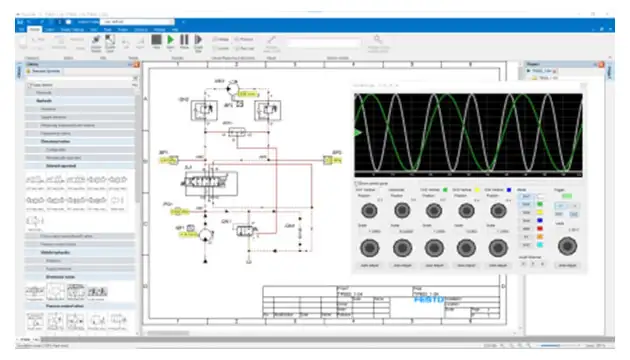The width and height of the screenshot is (630, 360).
Task: Select the third symbol under Electronic valves
Action: [x=76, y=292]
